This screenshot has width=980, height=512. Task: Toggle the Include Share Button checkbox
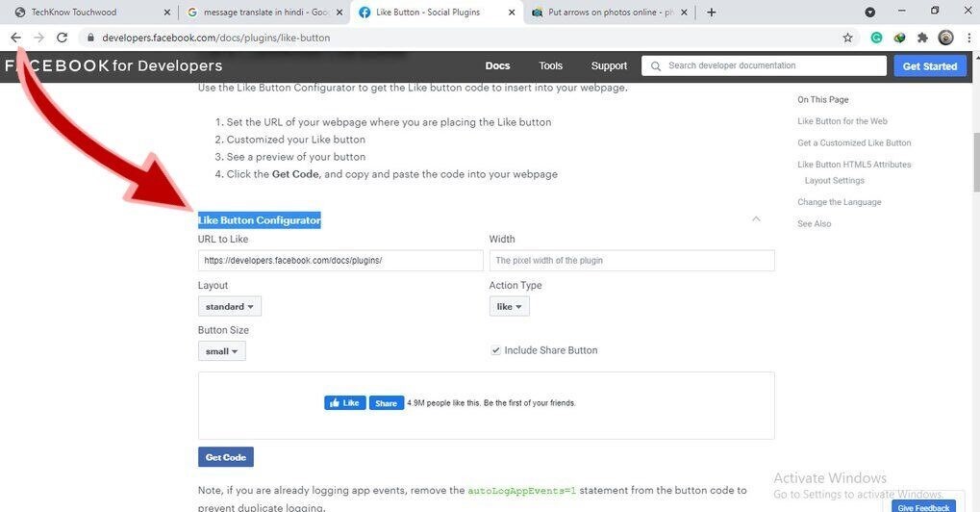click(495, 350)
